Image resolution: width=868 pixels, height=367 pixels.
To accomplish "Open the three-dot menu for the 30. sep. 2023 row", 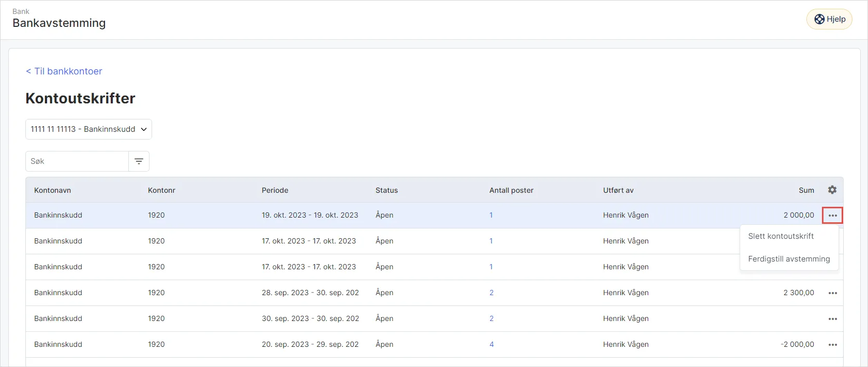I will pyautogui.click(x=832, y=319).
